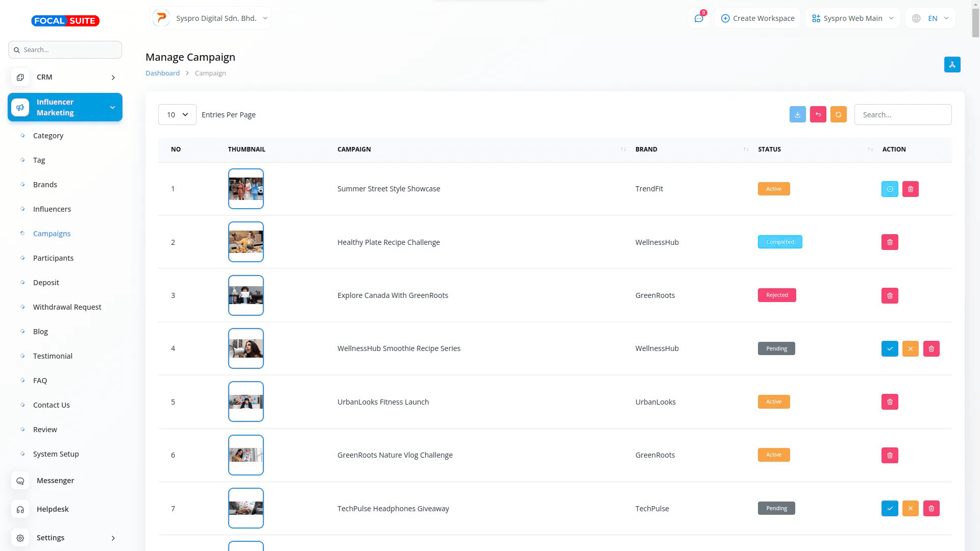Open Withdrawal Request sidebar item
This screenshot has height=551, width=980.
click(x=67, y=307)
